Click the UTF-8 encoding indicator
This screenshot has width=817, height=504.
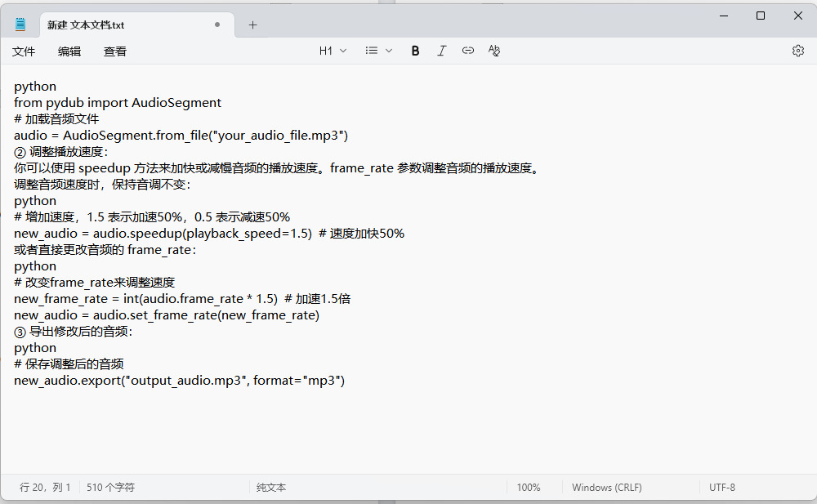[x=721, y=488]
